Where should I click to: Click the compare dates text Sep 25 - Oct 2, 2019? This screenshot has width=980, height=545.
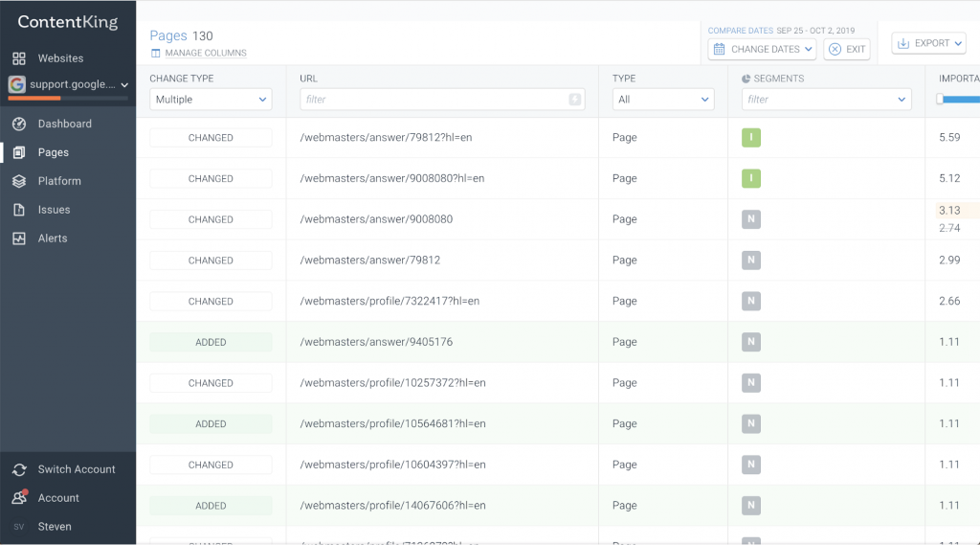pyautogui.click(x=815, y=30)
